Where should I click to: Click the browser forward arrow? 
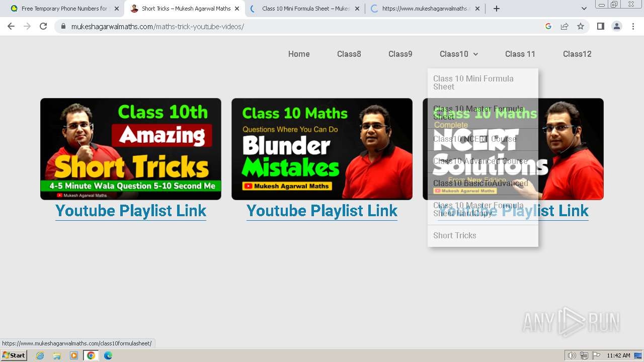27,26
